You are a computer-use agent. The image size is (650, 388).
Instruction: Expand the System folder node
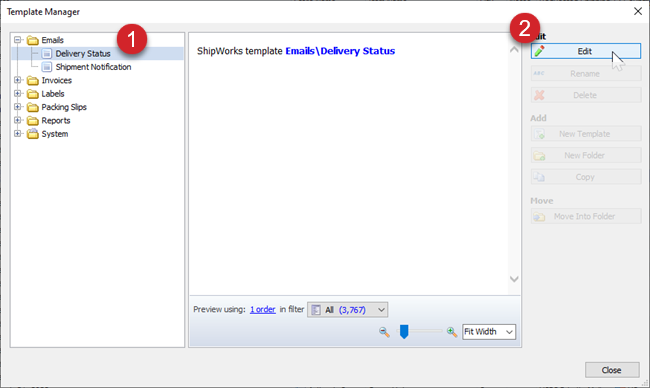[x=17, y=133]
